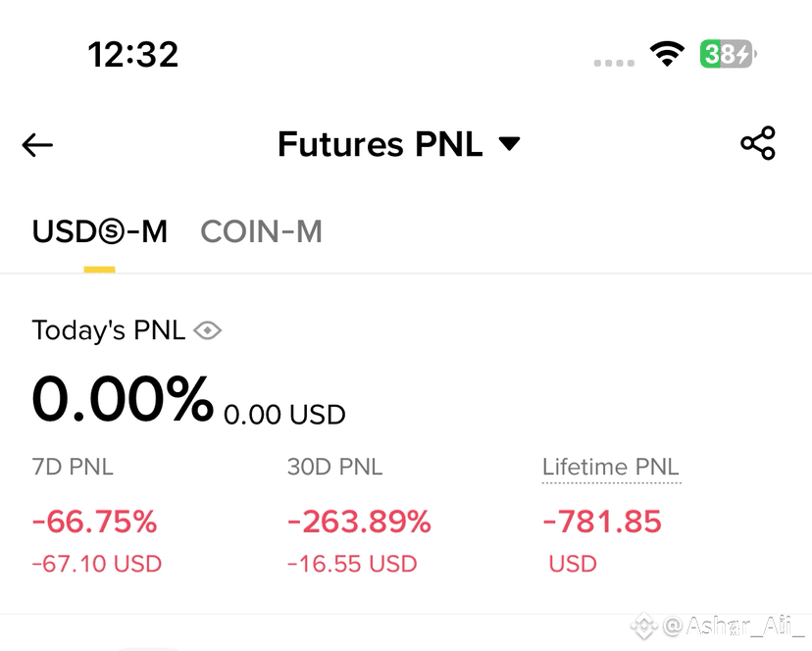
Task: Tap the -781.85 lifetime PNL value
Action: click(x=602, y=521)
